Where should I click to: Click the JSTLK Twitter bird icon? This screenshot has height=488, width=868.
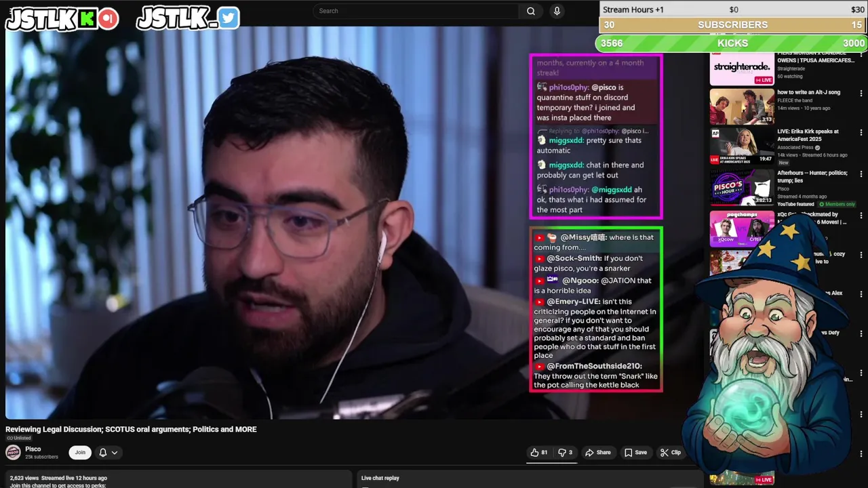coord(229,18)
